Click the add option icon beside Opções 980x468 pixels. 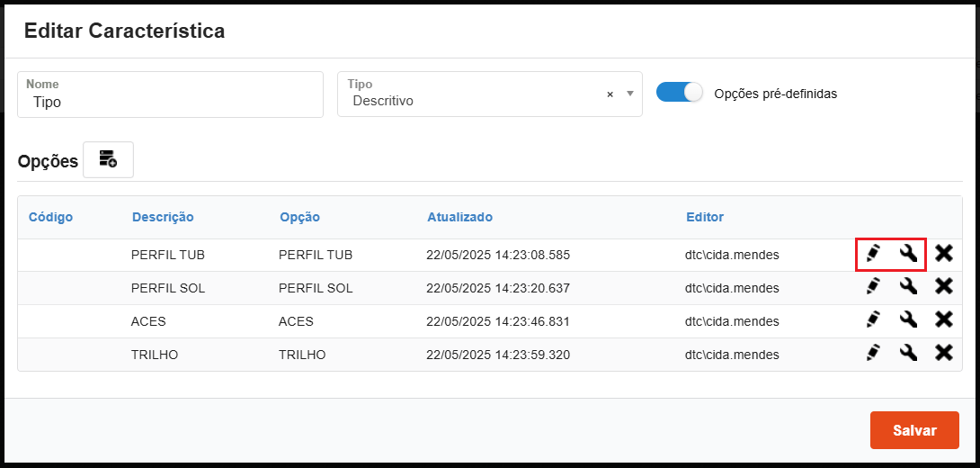(108, 160)
